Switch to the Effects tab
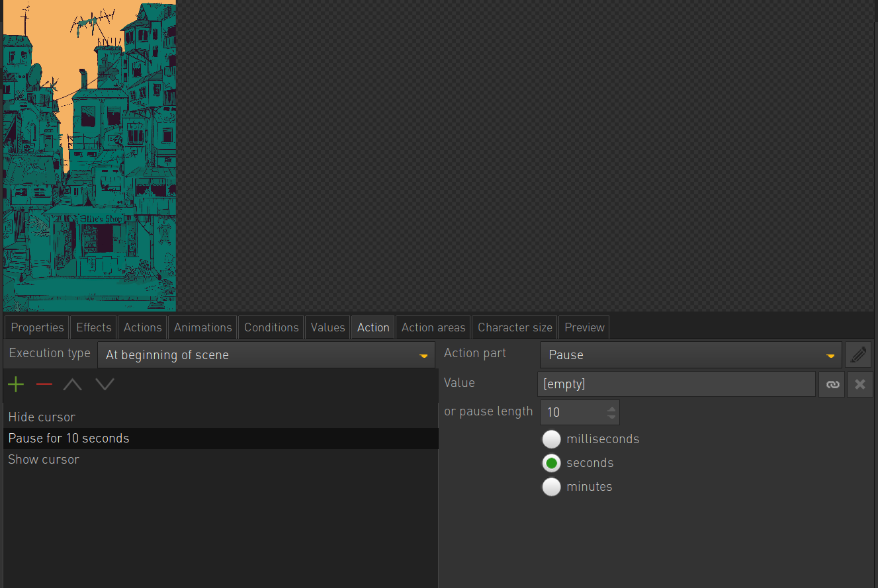Screen dimensions: 878x588 pyautogui.click(x=94, y=327)
